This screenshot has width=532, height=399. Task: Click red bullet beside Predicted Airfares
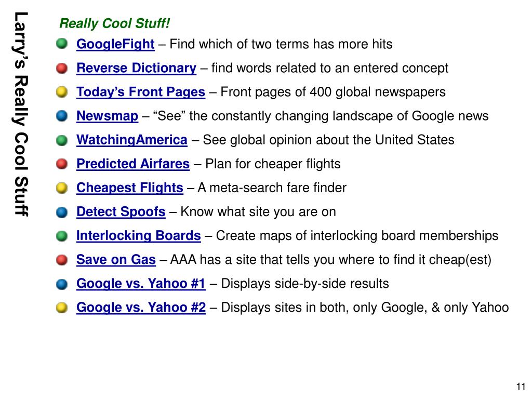coord(62,164)
